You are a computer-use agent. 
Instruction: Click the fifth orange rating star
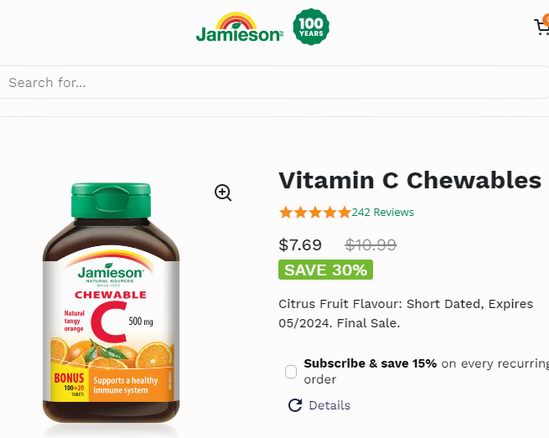(x=345, y=212)
